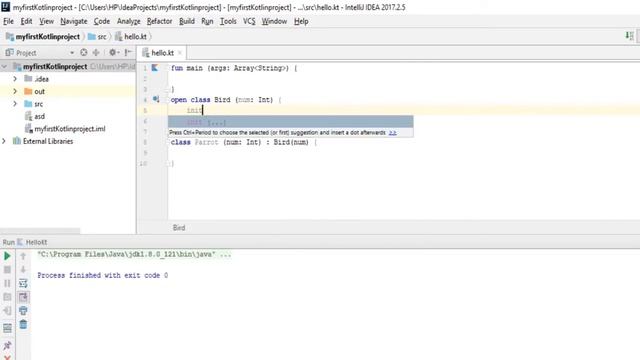The image size is (640, 360).
Task: Click fold marker on line 10
Action: (x=167, y=163)
